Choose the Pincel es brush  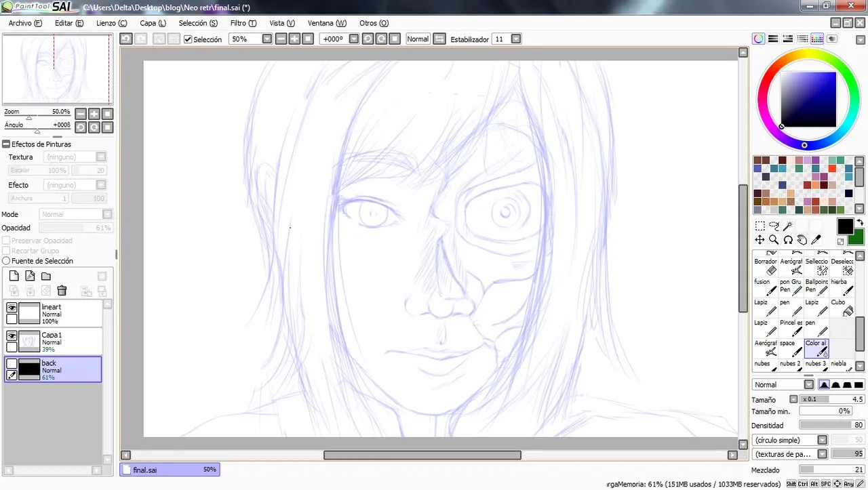pyautogui.click(x=791, y=328)
